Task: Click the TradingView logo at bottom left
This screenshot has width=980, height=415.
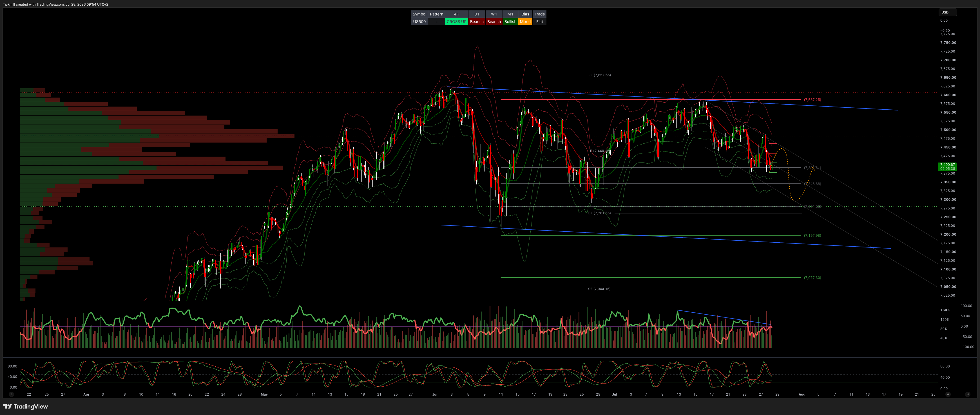Action: [26, 406]
